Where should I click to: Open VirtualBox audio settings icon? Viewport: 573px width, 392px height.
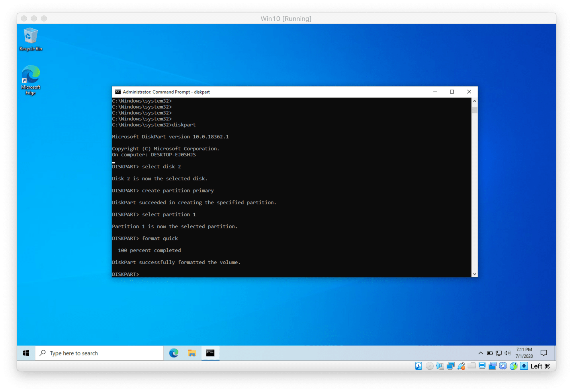(x=440, y=366)
